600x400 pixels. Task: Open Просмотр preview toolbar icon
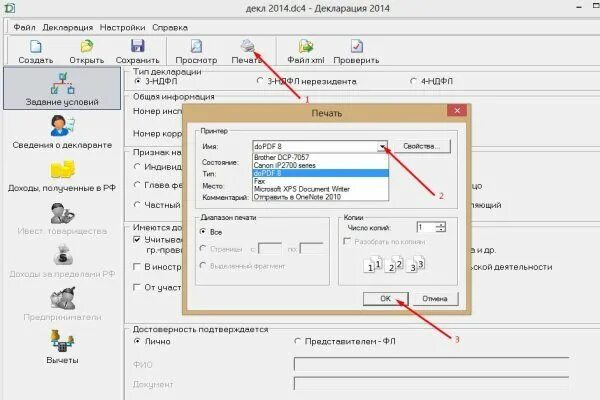click(196, 47)
